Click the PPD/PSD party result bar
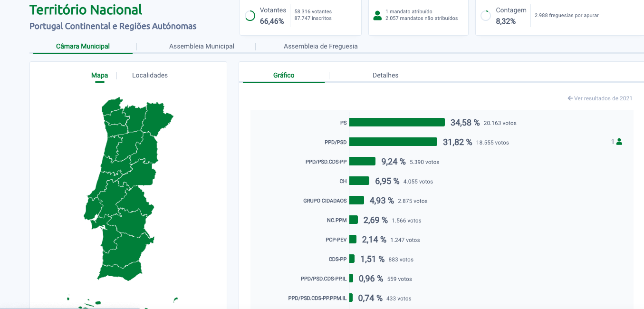The width and height of the screenshot is (644, 309). coord(393,142)
